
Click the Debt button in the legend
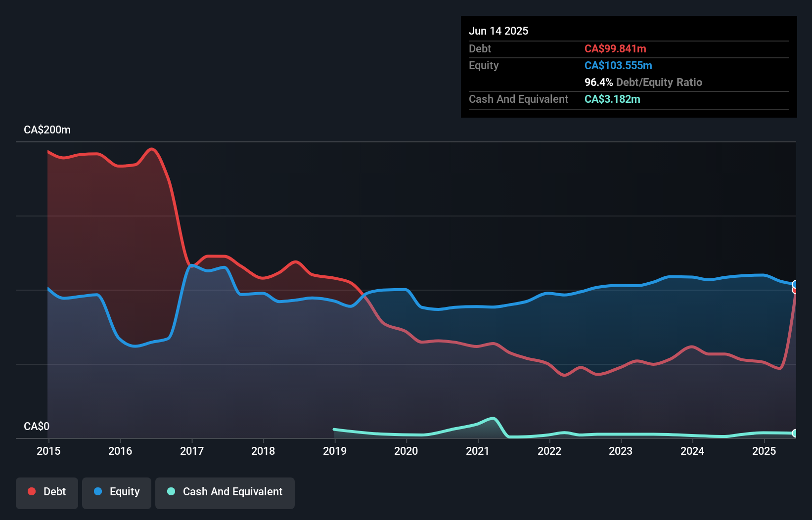(47, 492)
